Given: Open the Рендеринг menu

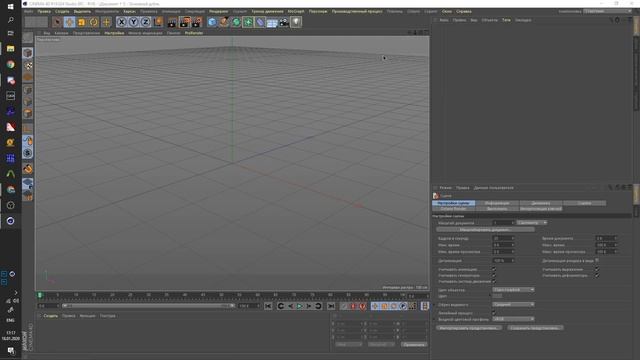Looking at the screenshot, I should 218,11.
